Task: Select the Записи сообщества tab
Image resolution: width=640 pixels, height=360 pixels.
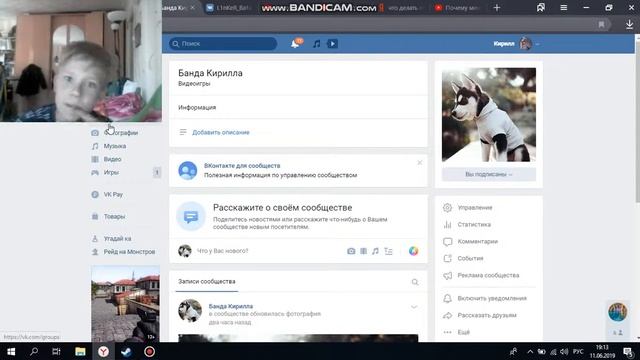Action: point(207,282)
